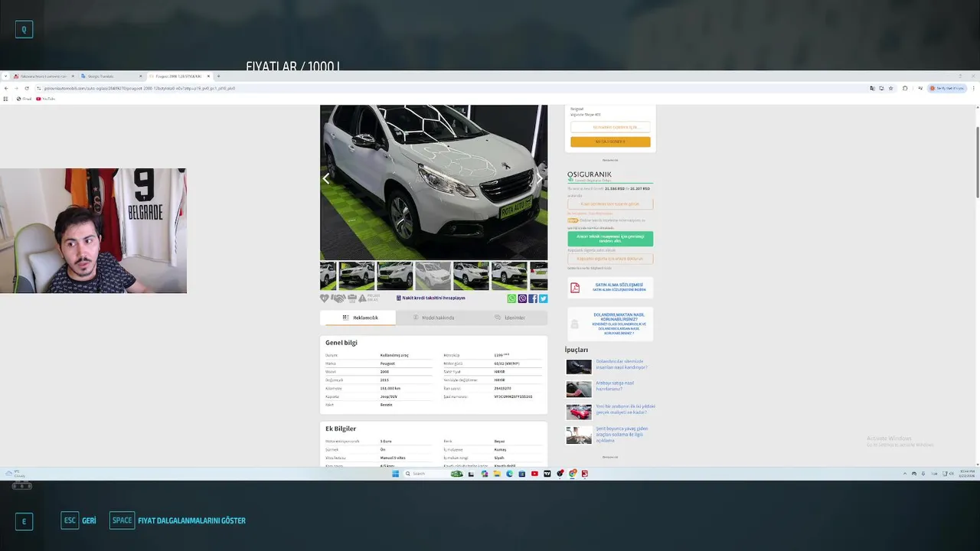Click the E key icon in the game overlay

[24, 521]
